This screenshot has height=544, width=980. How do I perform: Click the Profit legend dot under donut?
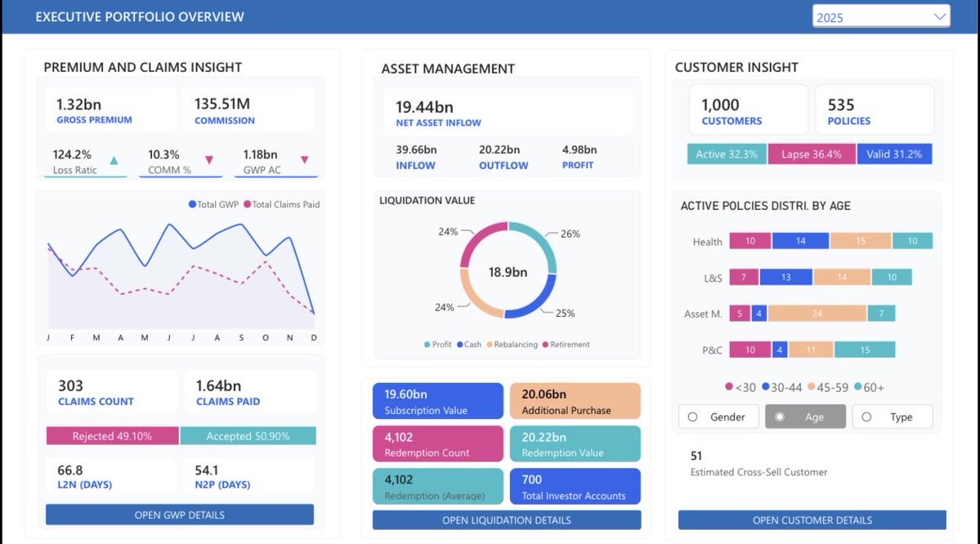coord(427,345)
